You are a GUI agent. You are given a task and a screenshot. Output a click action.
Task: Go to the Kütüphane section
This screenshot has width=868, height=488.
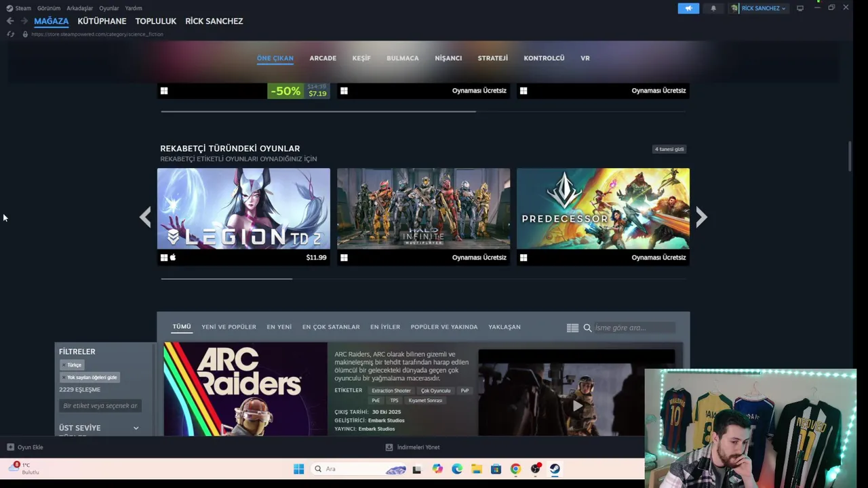(x=102, y=21)
